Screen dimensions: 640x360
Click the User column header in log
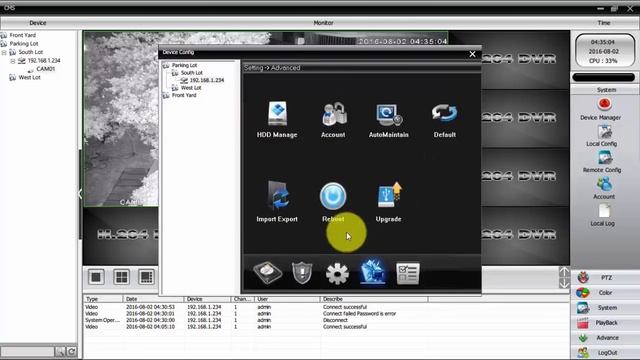click(x=287, y=299)
